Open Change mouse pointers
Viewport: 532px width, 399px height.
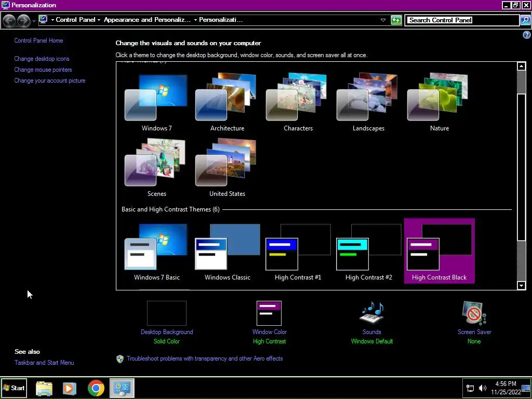43,70
